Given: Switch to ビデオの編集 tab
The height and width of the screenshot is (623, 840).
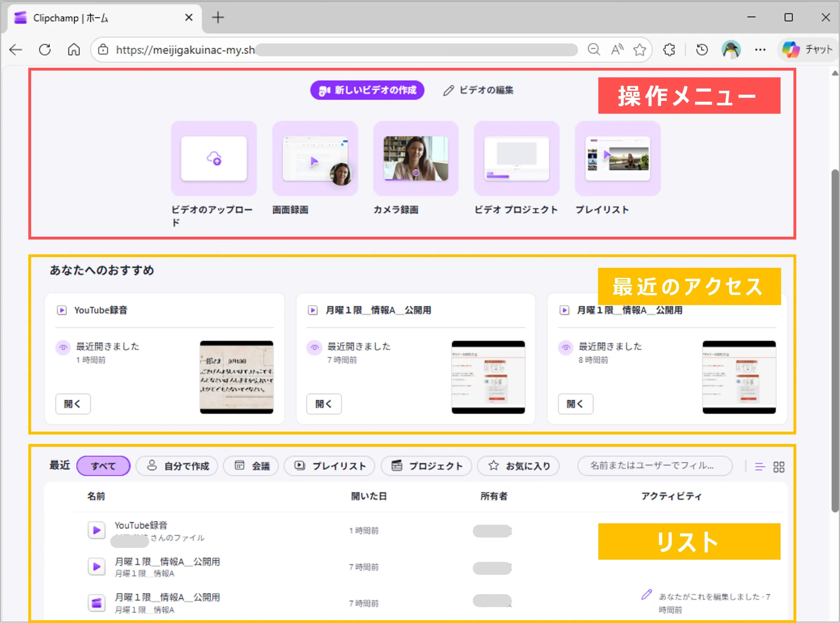Looking at the screenshot, I should click(x=478, y=90).
